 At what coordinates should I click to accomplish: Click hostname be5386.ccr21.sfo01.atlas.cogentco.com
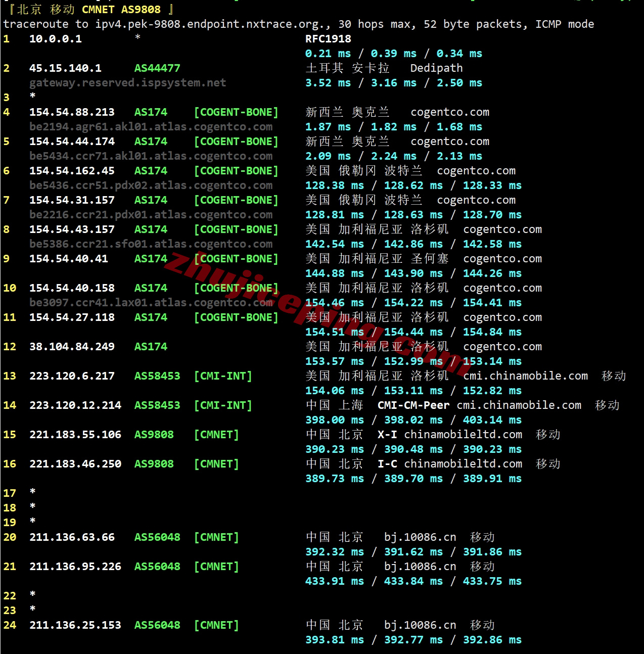pos(151,244)
